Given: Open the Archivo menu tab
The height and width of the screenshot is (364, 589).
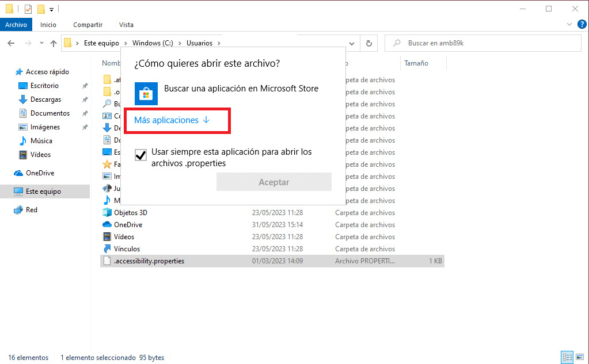Looking at the screenshot, I should 16,25.
